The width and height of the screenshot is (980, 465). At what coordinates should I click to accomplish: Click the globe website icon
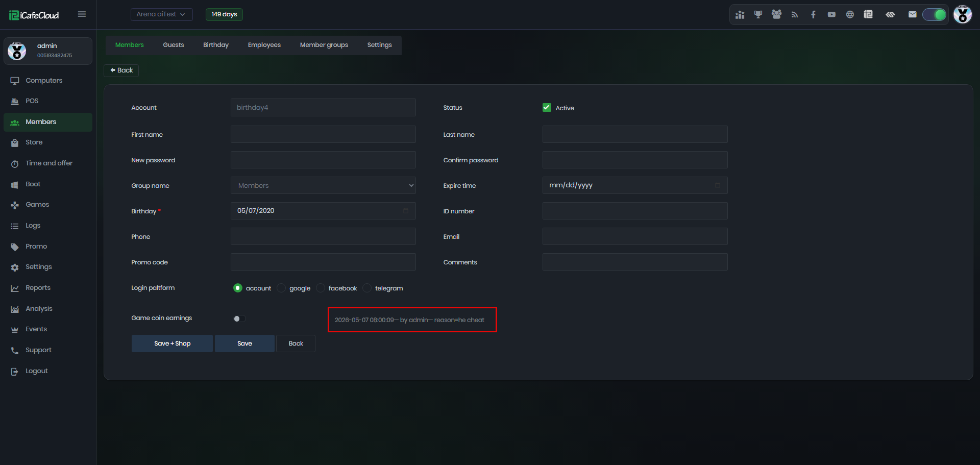point(850,15)
